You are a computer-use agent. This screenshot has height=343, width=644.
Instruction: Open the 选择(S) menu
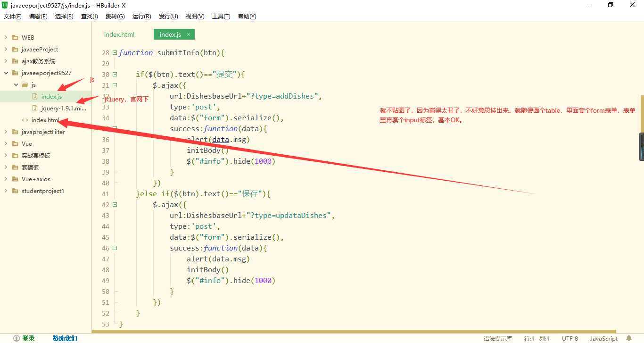point(64,17)
